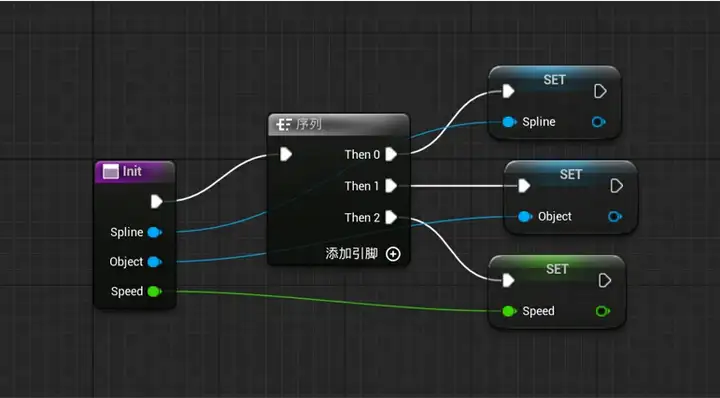Click the Then 2 label text
Viewport: 720px width, 398px height.
click(362, 218)
